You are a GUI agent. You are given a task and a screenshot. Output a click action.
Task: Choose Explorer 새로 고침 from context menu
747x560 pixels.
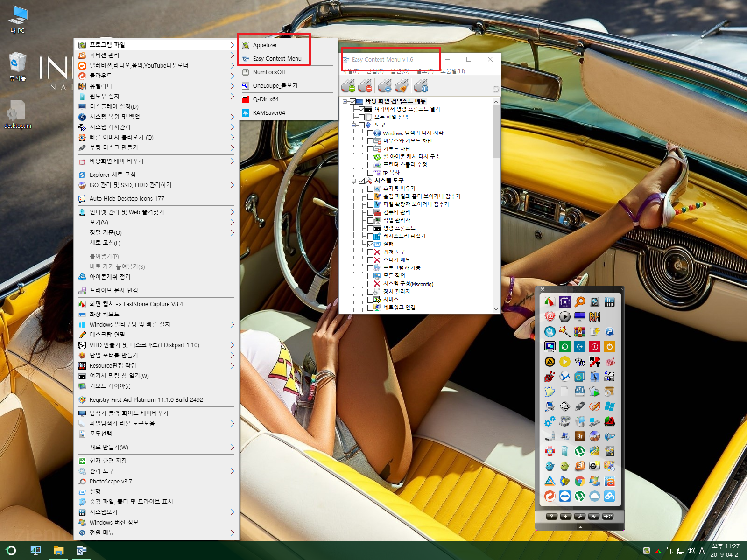[x=156, y=175]
